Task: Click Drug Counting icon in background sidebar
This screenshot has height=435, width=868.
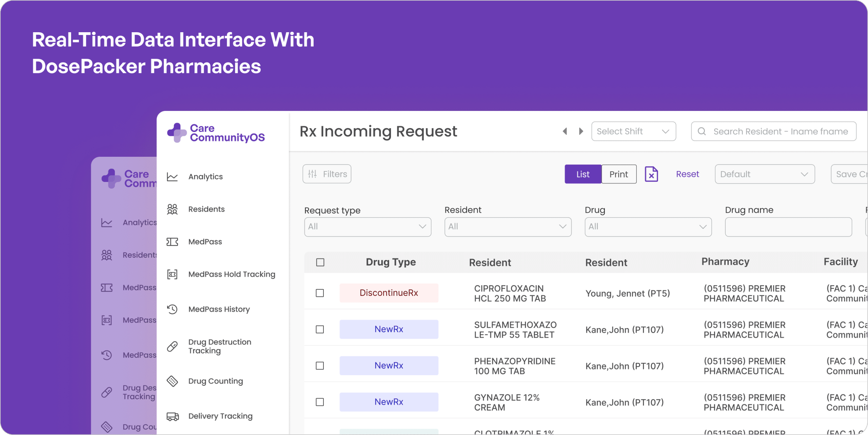Action: (x=106, y=427)
